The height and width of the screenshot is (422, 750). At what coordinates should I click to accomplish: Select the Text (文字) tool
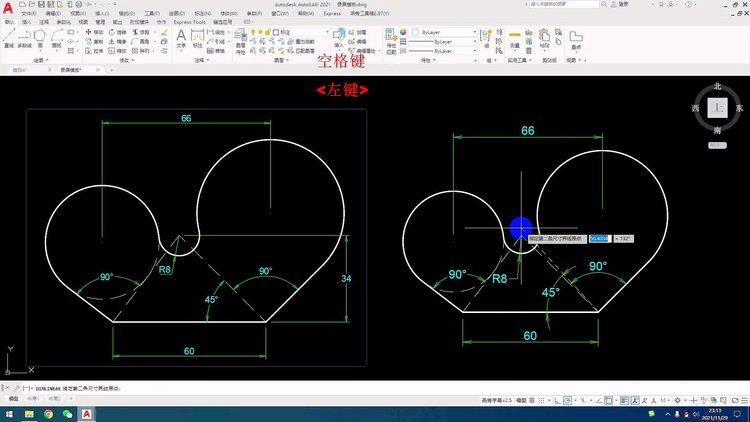(x=181, y=38)
